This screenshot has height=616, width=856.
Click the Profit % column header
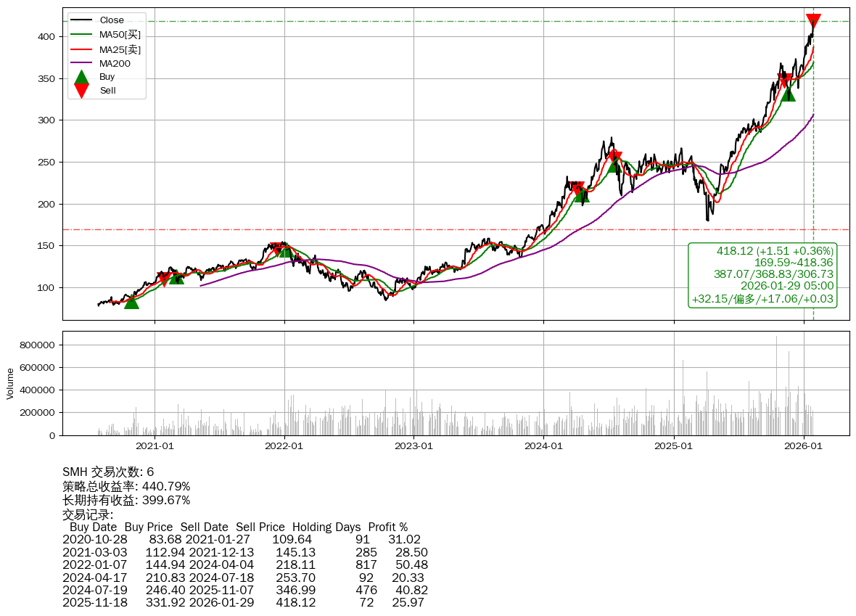coord(387,527)
